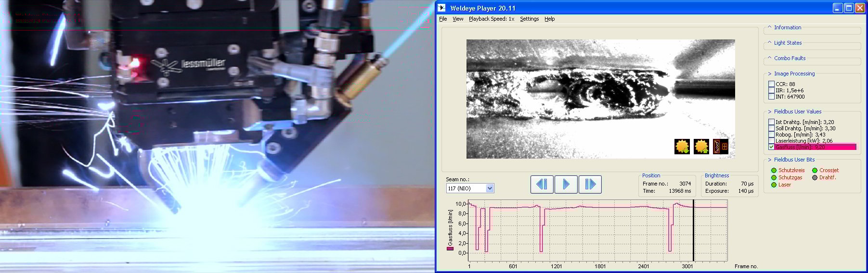
Task: Click the Gasfluss legend color swatch
Action: tap(450, 248)
